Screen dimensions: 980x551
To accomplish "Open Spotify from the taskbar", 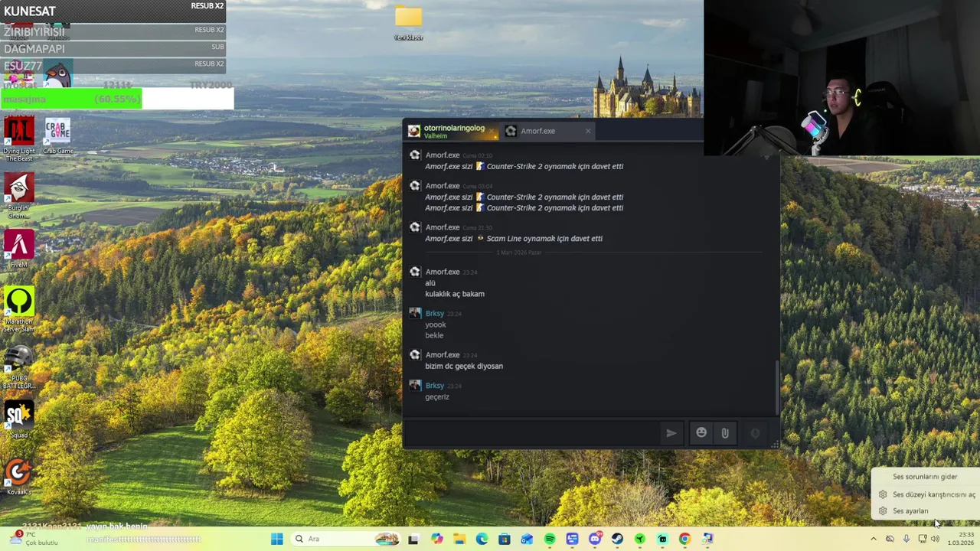I will 549,539.
